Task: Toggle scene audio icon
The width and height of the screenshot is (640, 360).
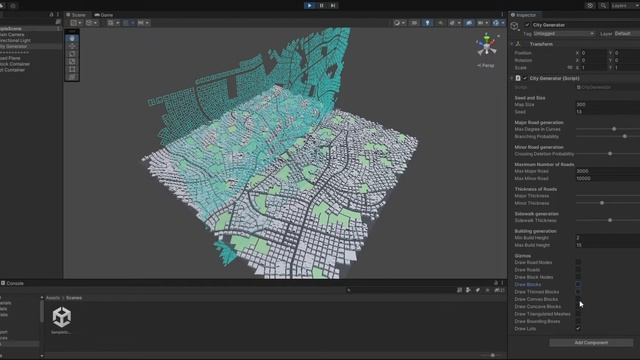Action: (x=440, y=23)
